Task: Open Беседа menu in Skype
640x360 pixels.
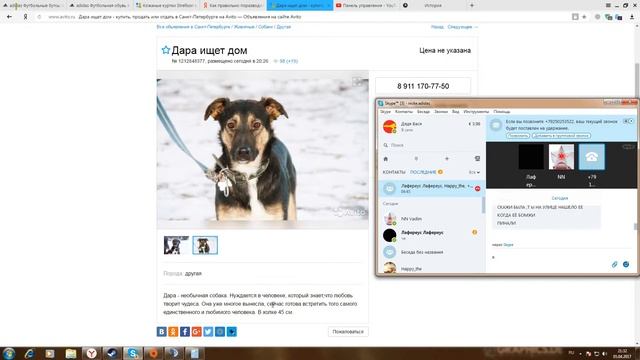Action: coord(423,111)
